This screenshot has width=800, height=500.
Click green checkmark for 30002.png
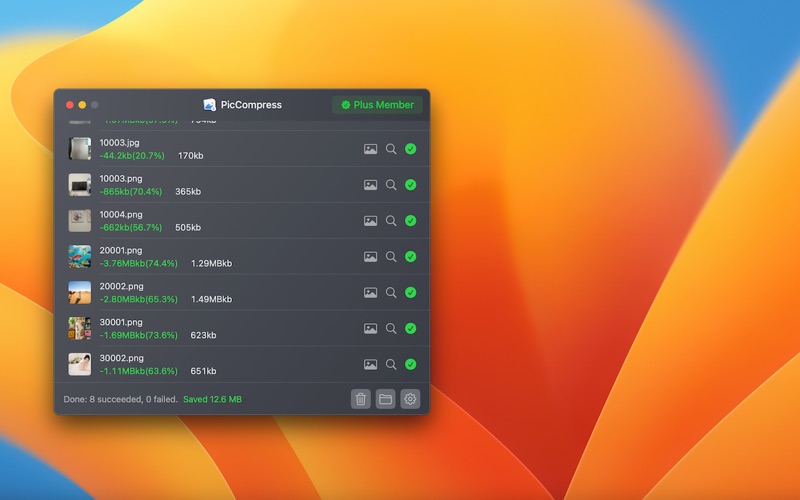tap(411, 364)
